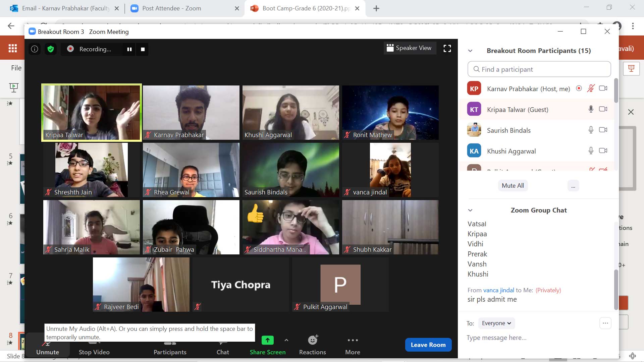The image size is (644, 362).
Task: Toggle Saurish Bindals' camera in participant list
Action: [603, 130]
